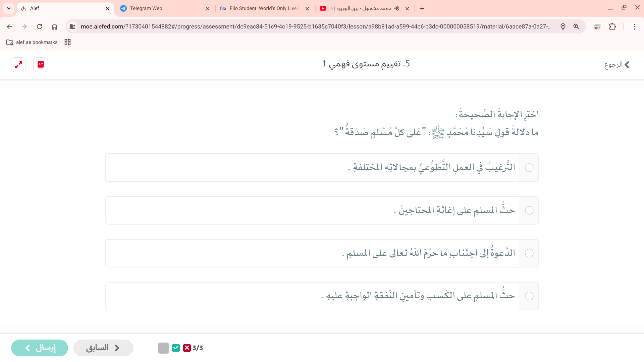644x362 pixels.
Task: Open the red A-Z dictionary icon
Action: click(x=41, y=65)
